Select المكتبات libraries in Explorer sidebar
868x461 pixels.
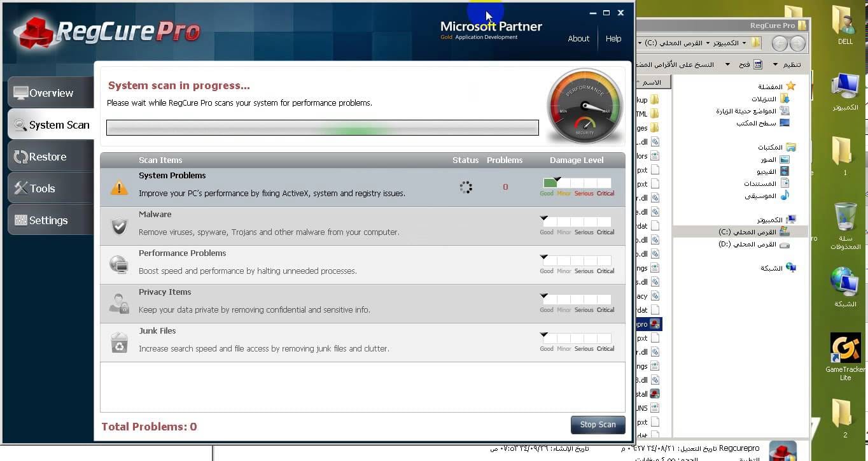(x=776, y=147)
